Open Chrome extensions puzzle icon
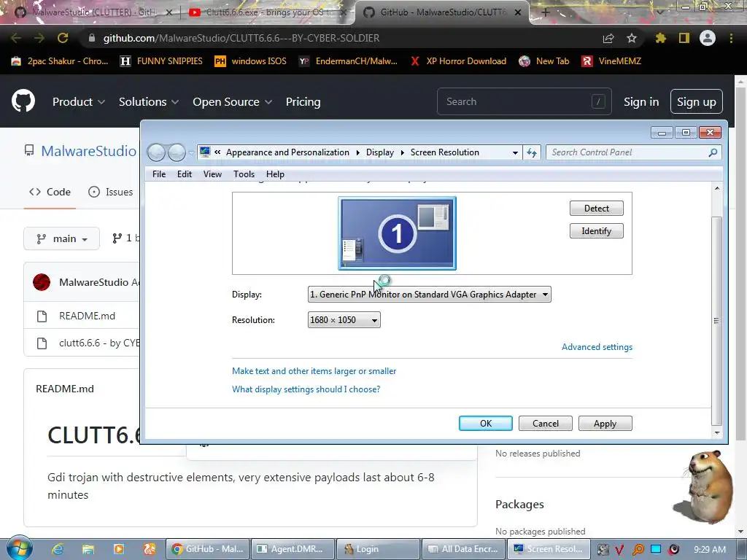 pos(660,38)
